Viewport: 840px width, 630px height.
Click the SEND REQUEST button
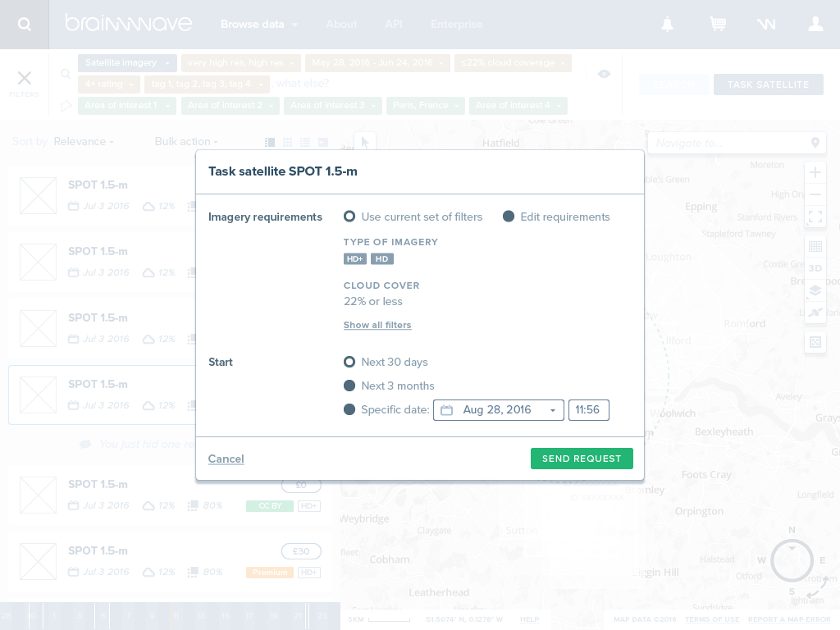582,459
